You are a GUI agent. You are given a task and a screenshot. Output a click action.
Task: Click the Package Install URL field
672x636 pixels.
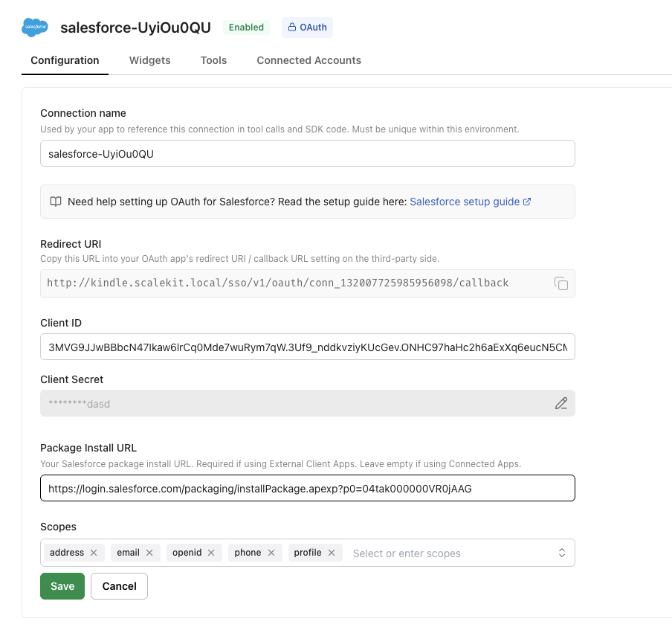coord(308,488)
